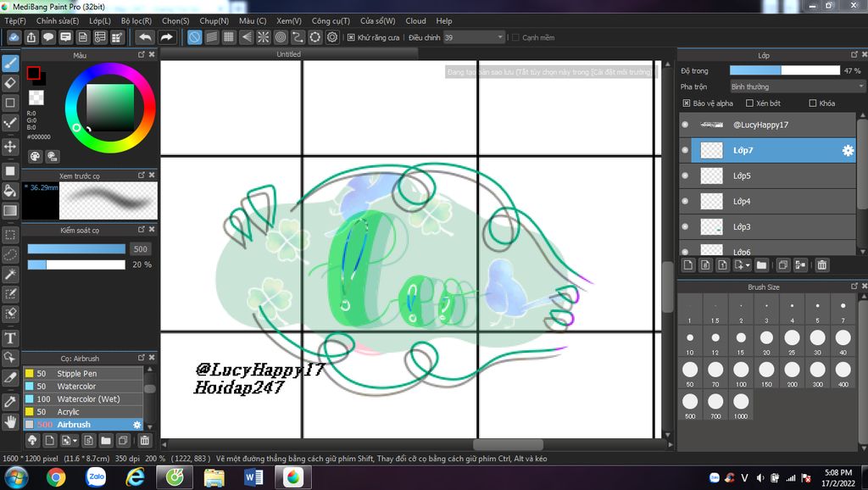Viewport: 868px width, 490px height.
Task: Open the Chỉnh sửa(E) menu
Action: coord(58,20)
